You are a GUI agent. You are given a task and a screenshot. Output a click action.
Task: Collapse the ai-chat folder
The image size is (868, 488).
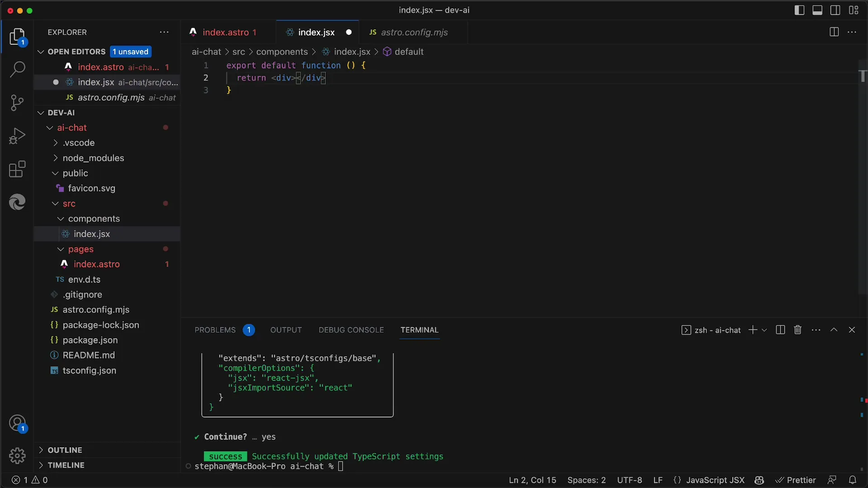pyautogui.click(x=50, y=128)
